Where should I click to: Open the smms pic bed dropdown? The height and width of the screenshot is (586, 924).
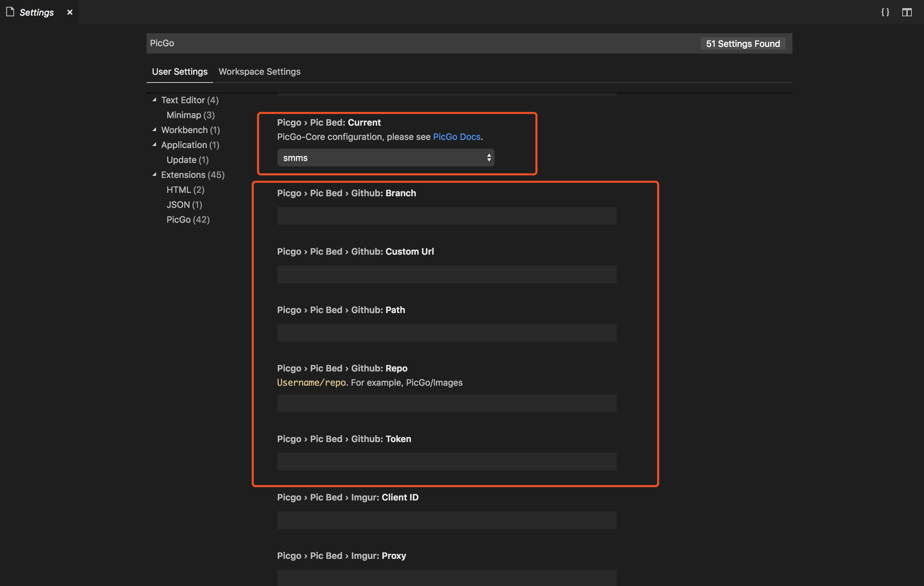coord(385,158)
